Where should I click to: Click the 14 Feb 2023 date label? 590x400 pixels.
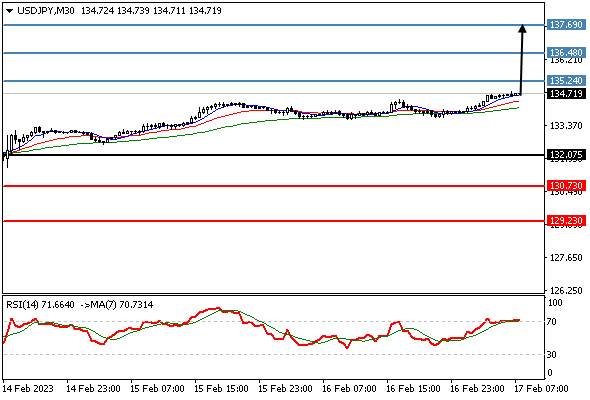coord(28,388)
